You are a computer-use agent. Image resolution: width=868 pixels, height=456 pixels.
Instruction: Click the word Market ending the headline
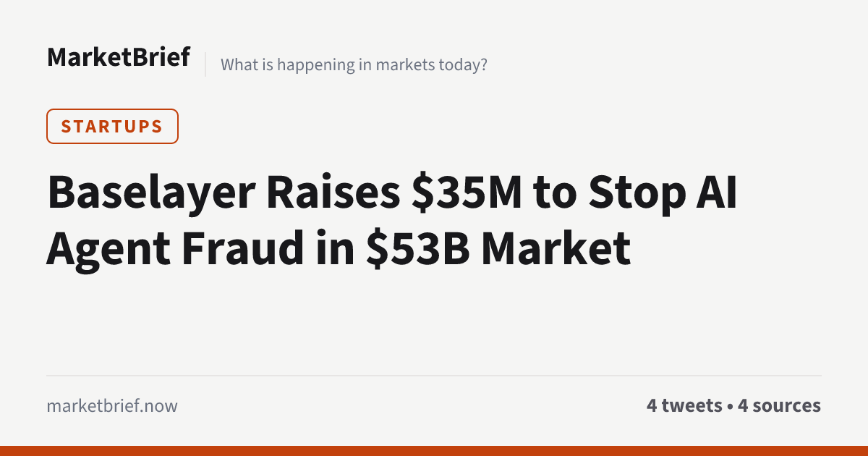click(556, 249)
